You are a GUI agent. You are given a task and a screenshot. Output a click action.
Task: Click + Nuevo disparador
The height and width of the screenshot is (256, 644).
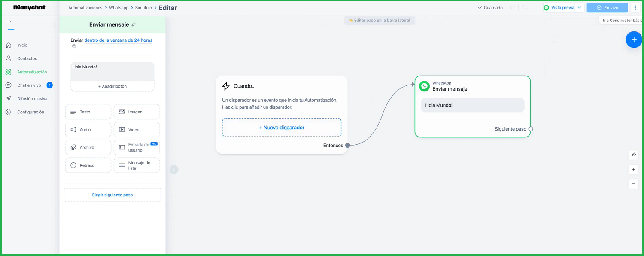click(282, 128)
